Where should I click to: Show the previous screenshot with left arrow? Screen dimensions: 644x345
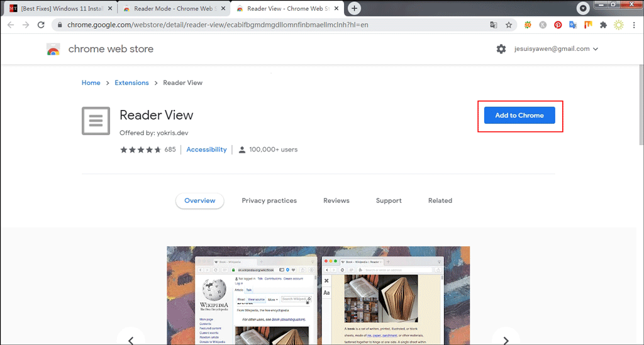131,340
